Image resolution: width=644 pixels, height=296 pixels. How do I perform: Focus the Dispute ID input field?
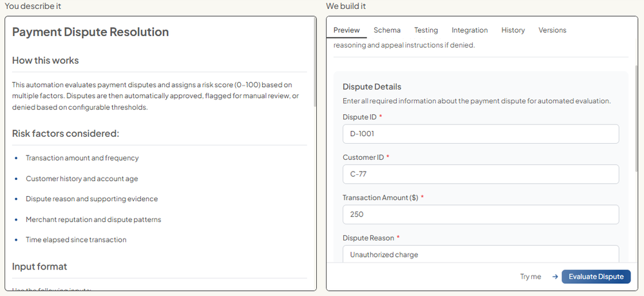[x=480, y=134]
